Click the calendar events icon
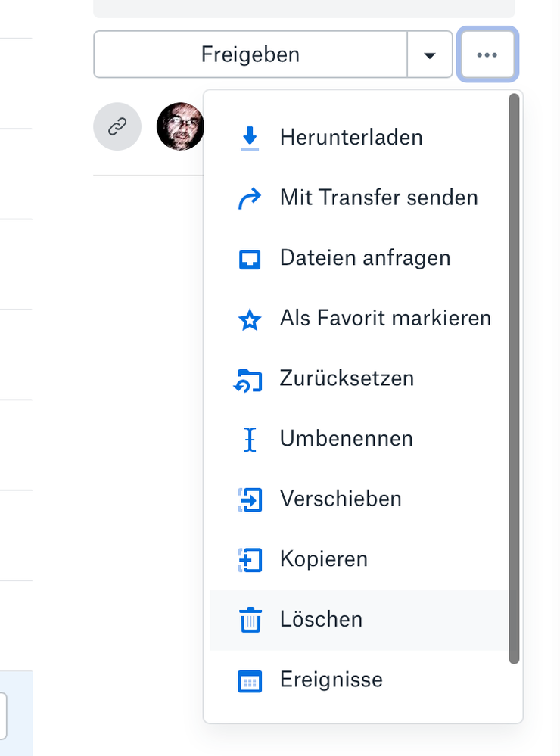Screen dimensions: 560x756 250,680
